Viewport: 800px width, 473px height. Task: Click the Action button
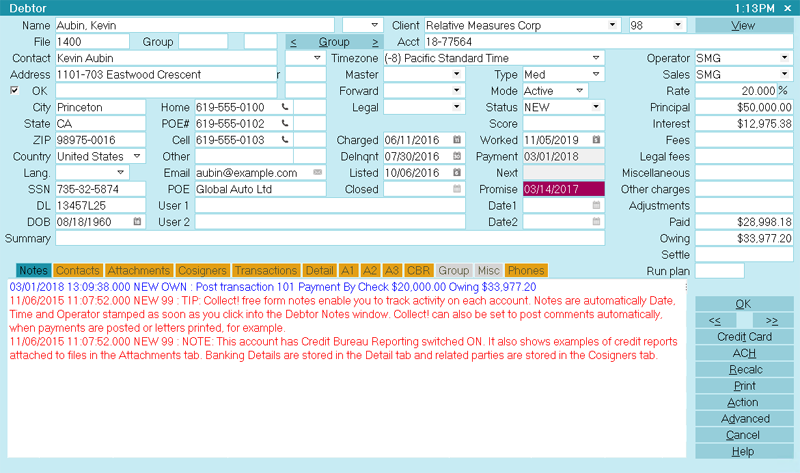tap(744, 402)
